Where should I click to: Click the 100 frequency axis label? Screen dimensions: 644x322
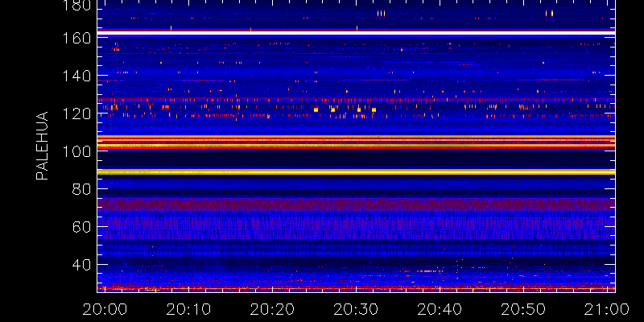click(x=76, y=151)
